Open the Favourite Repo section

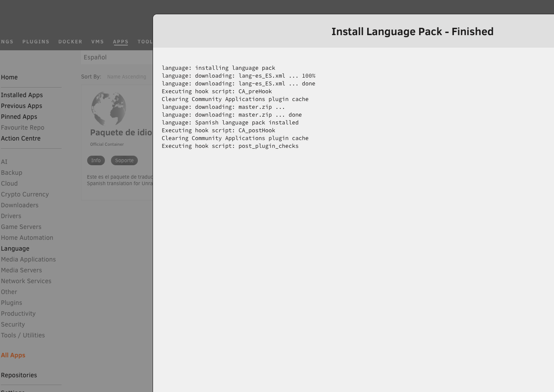(23, 127)
